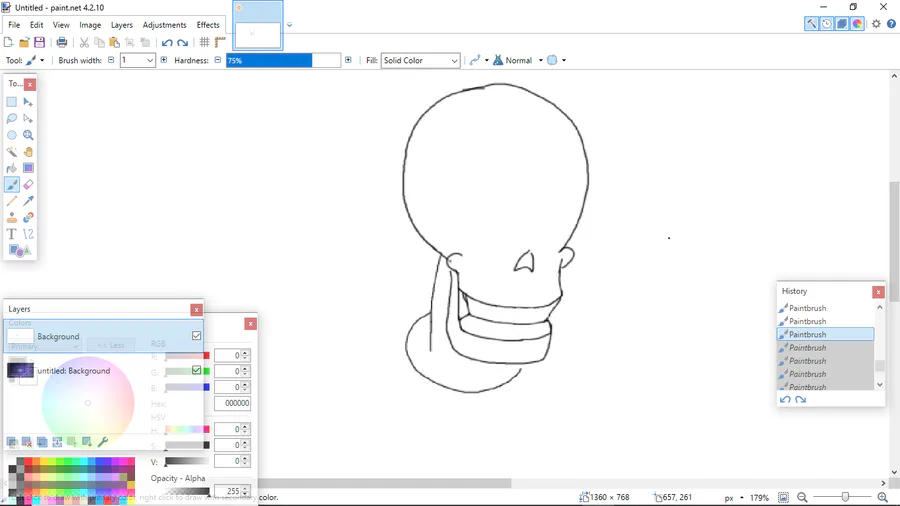The height and width of the screenshot is (506, 900).
Task: Click the Hardness 75% slider bar
Action: [284, 60]
